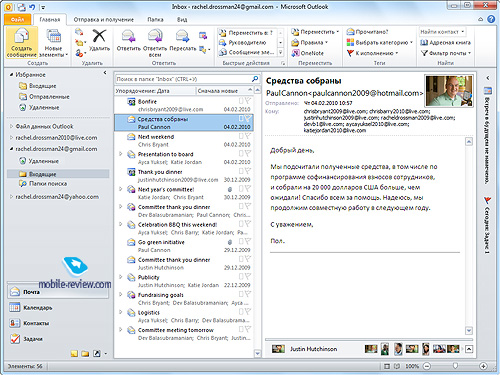Screen dimensions: 500x375
Task: Expand people pane arrow near Justin Hutchinson
Action: click(469, 349)
